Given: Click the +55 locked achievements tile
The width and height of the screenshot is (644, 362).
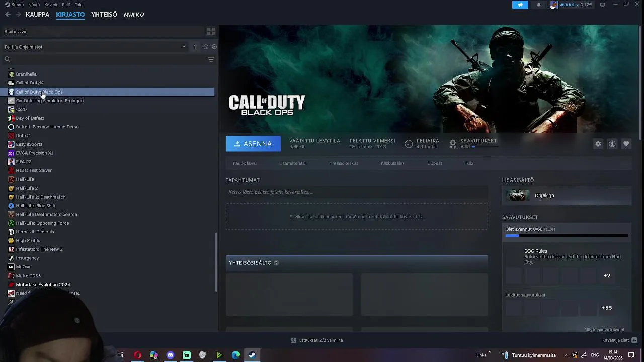Looking at the screenshot, I should coord(607,308).
